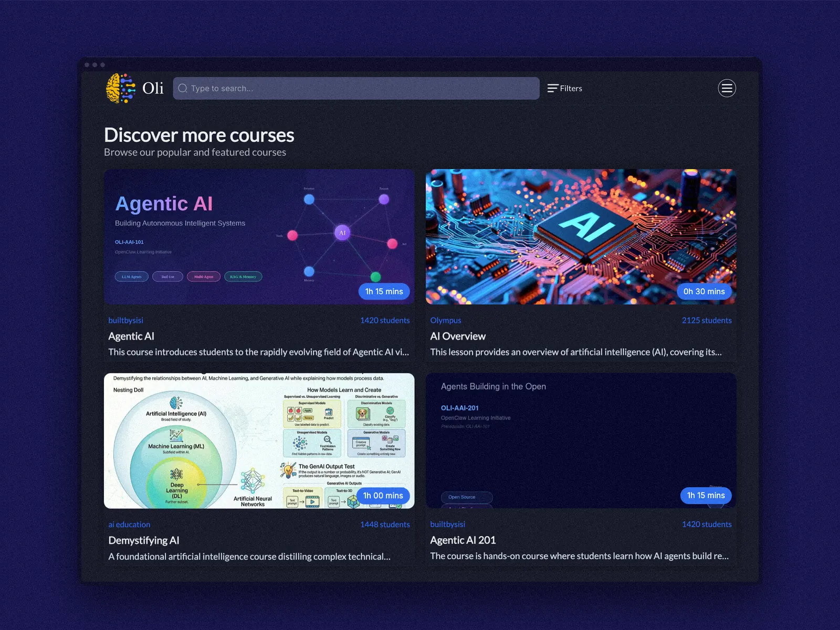
Task: Click the '2125 students' count
Action: point(707,320)
